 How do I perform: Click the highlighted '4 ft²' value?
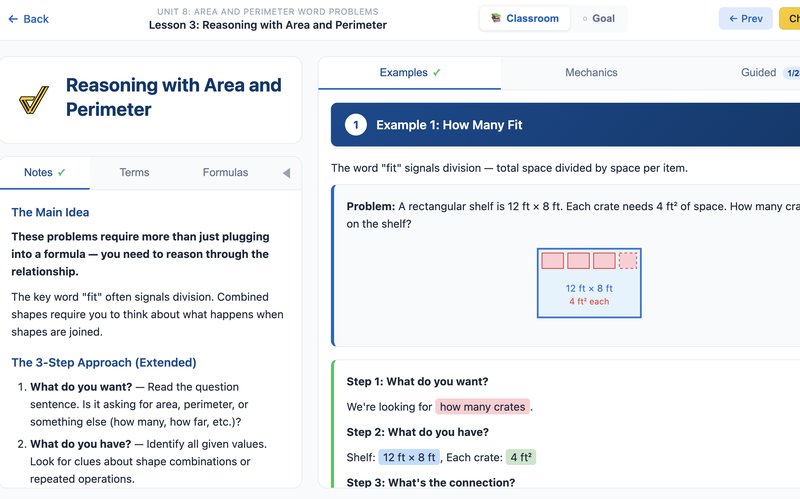(x=520, y=457)
